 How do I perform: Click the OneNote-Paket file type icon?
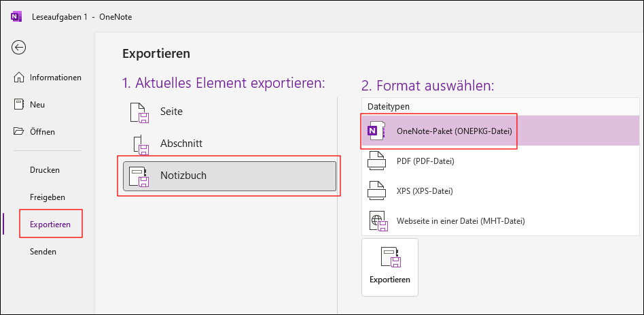click(x=377, y=131)
